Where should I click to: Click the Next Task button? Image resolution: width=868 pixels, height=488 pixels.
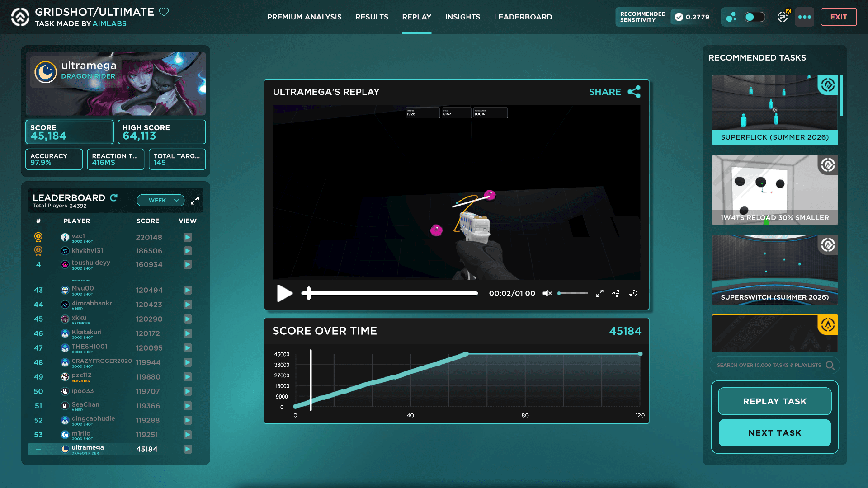point(774,433)
